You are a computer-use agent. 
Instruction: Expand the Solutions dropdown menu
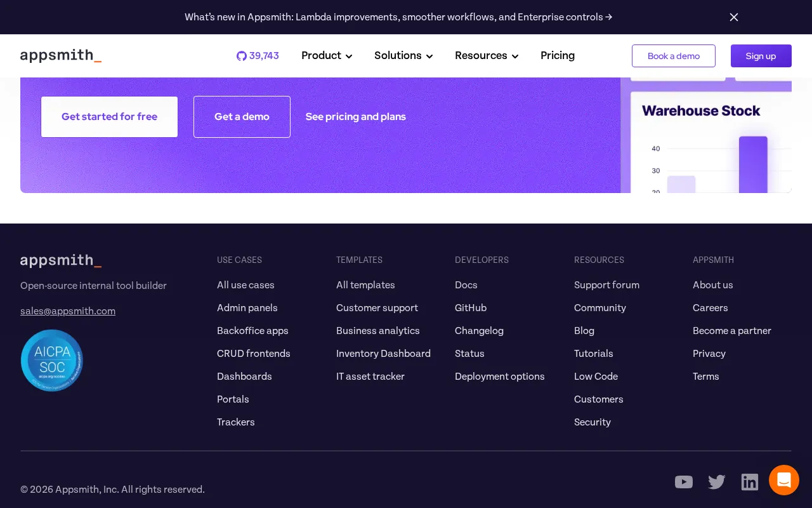point(403,56)
